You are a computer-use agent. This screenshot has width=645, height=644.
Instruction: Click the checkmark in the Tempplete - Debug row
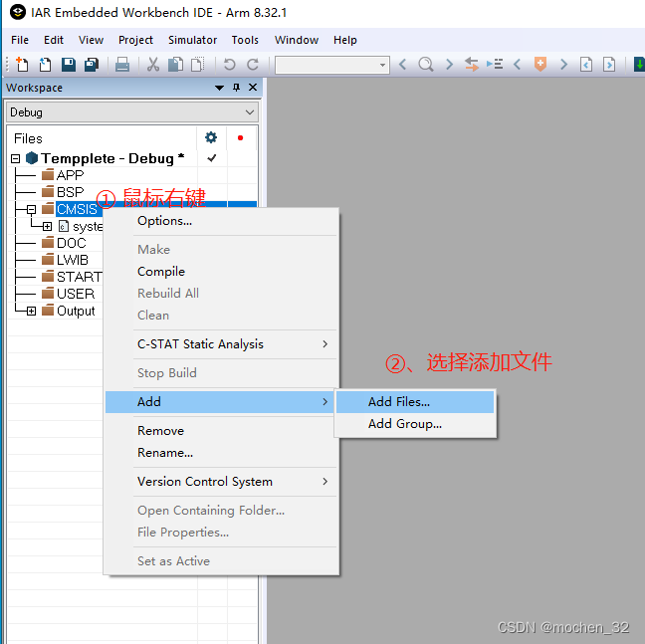tap(212, 158)
